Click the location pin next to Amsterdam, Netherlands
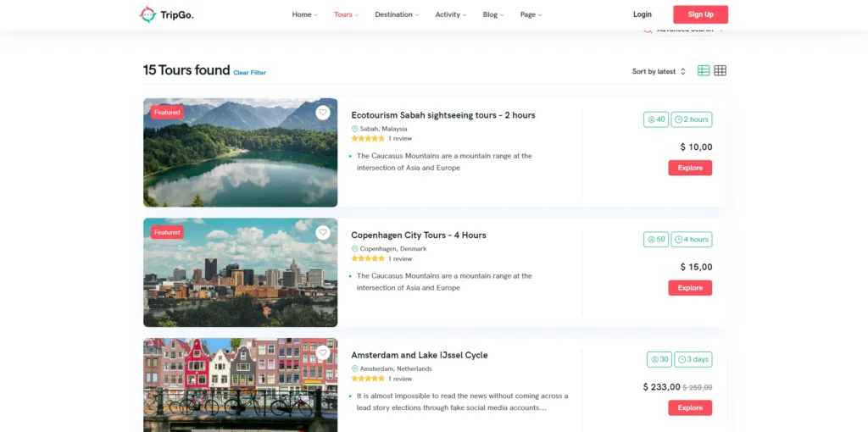Screen dimensions: 868x432 click(x=355, y=369)
